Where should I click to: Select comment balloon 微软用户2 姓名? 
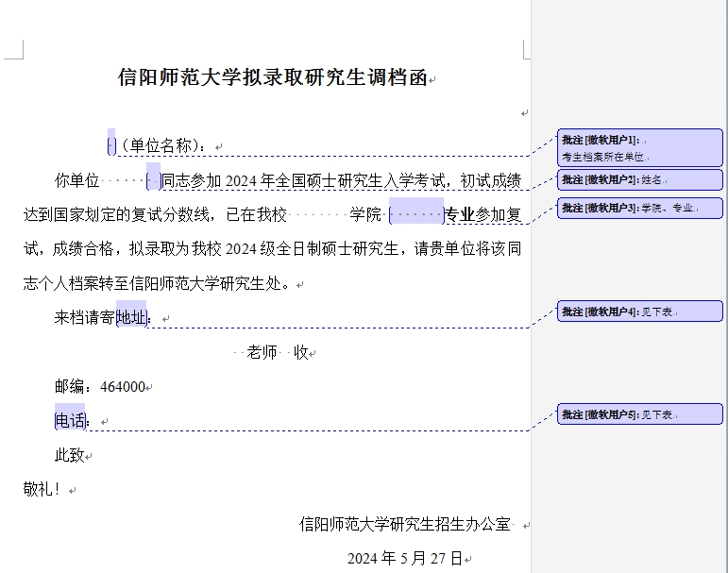[640, 179]
